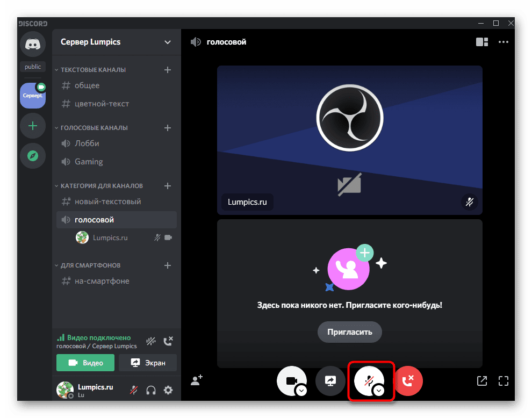Screen dimensions: 532x418
Task: Click add-user invite icon bottom left
Action: [x=197, y=380]
